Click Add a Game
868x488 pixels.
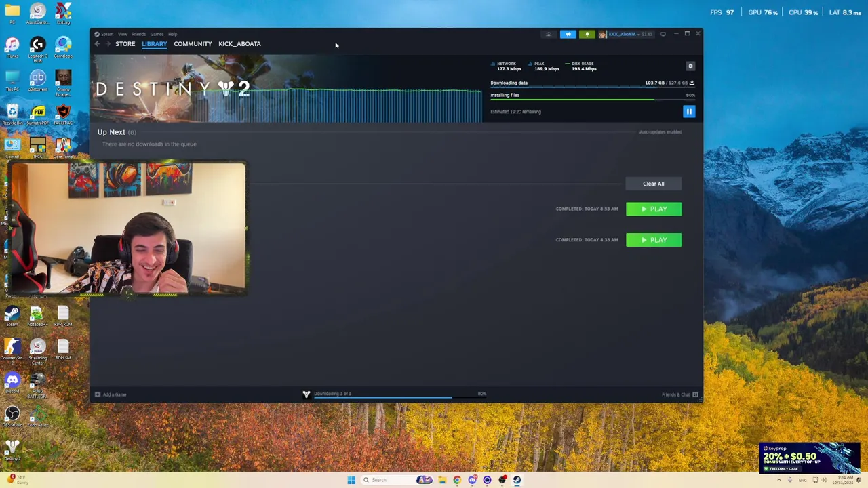click(111, 394)
